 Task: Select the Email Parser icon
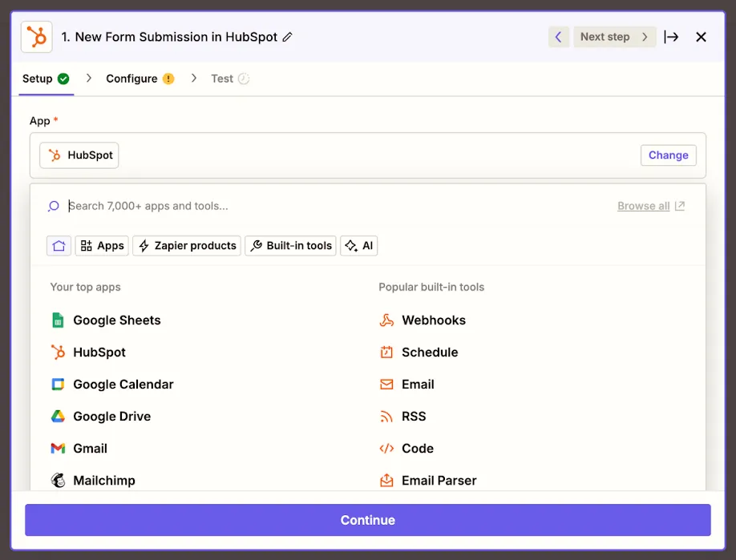(x=386, y=480)
